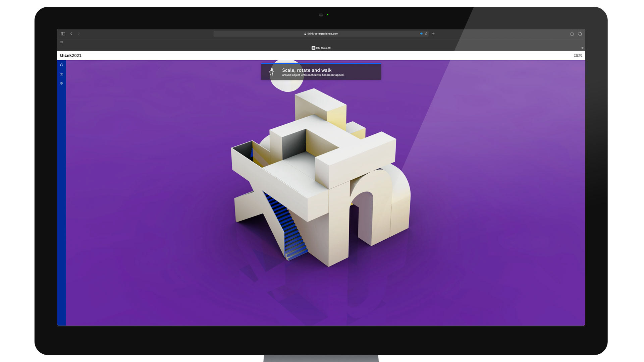Go forward with the browser forward arrow
This screenshot has height=362, width=644.
78,34
